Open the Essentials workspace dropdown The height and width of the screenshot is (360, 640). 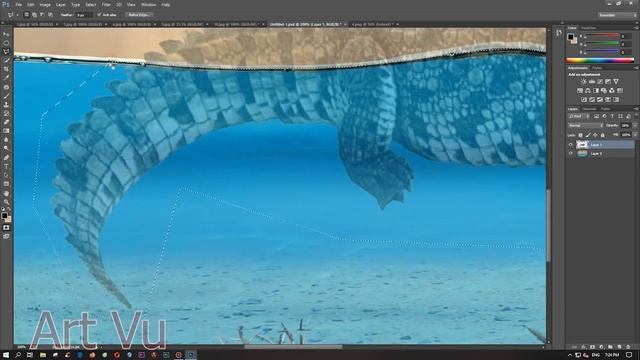[617, 15]
